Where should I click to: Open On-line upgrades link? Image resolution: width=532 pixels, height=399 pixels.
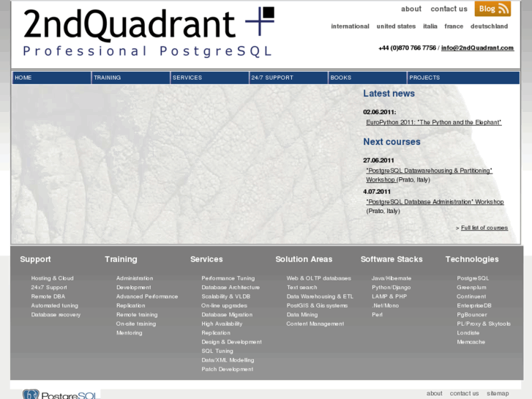point(224,305)
